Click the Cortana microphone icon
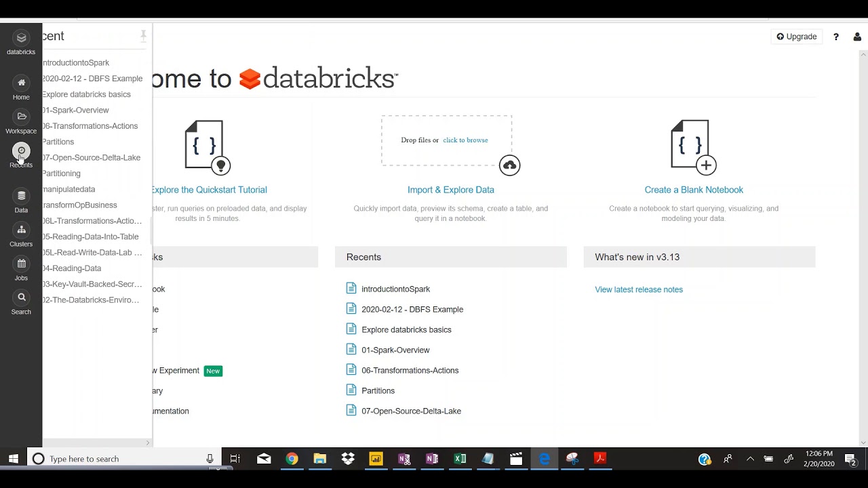The image size is (868, 488). [x=210, y=459]
